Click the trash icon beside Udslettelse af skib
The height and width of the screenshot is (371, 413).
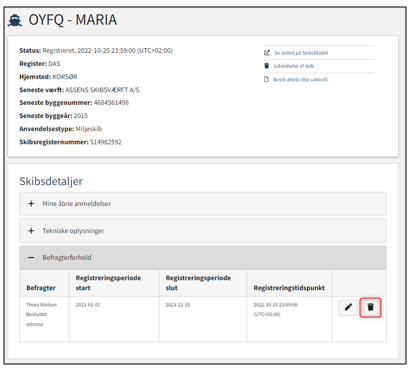point(266,66)
